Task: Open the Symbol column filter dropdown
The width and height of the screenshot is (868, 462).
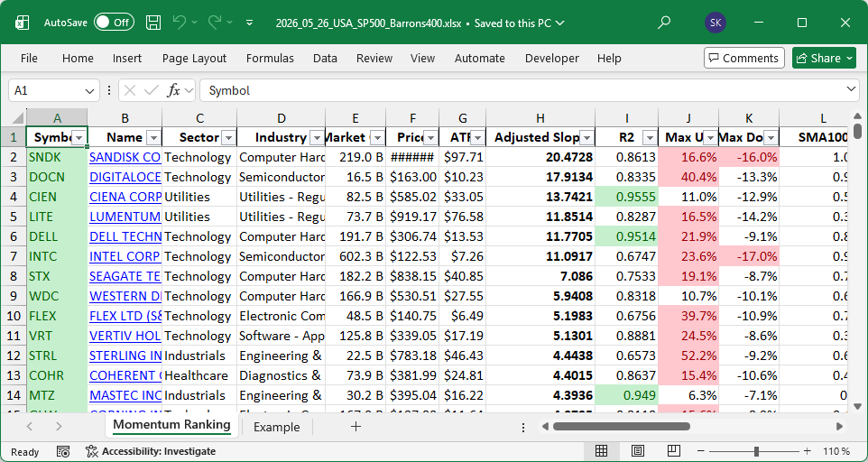Action: click(79, 138)
